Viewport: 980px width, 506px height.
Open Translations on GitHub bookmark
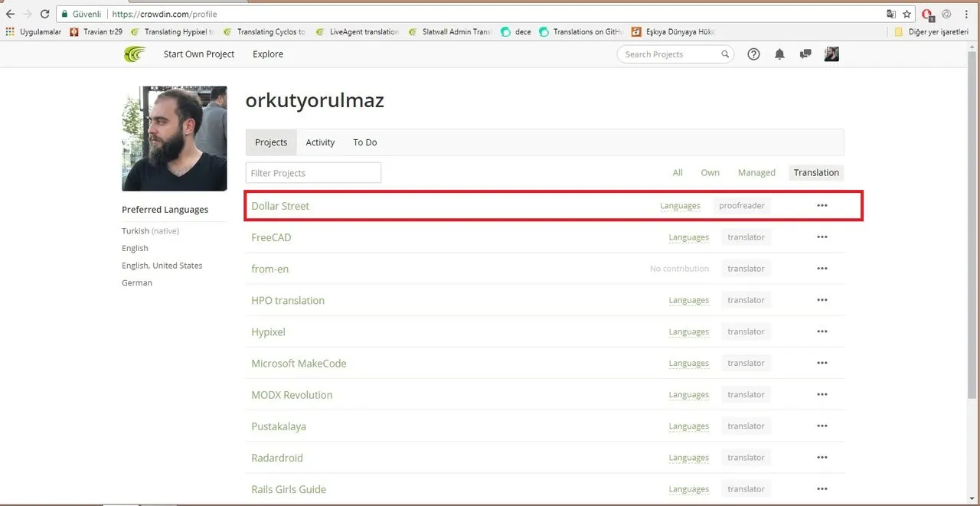[581, 32]
